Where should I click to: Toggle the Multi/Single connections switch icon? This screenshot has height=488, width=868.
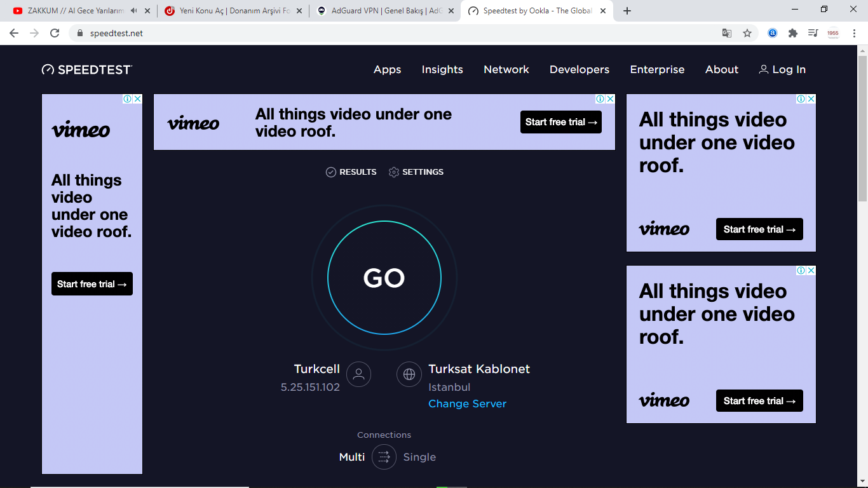pos(384,457)
